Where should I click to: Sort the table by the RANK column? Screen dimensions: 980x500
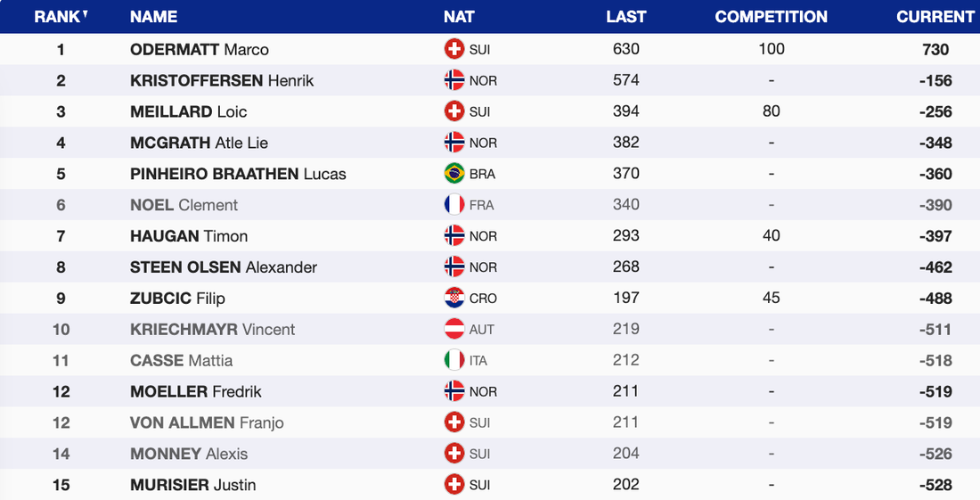click(x=56, y=17)
